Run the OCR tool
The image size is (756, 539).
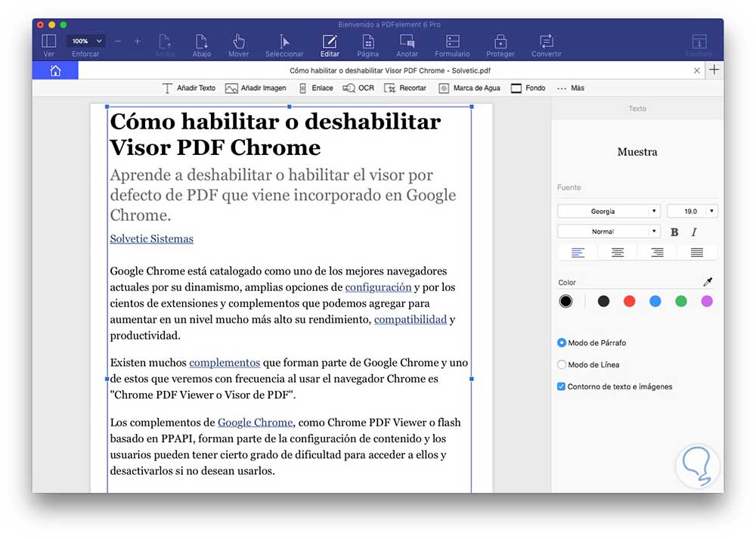(358, 88)
